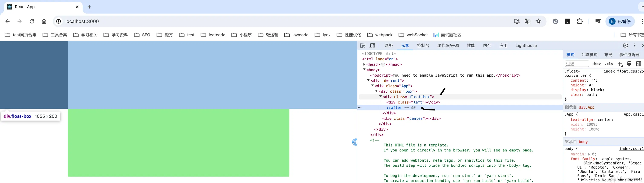Open the 布局 pane tab
Viewport: 644px width, 183px height.
pyautogui.click(x=608, y=55)
